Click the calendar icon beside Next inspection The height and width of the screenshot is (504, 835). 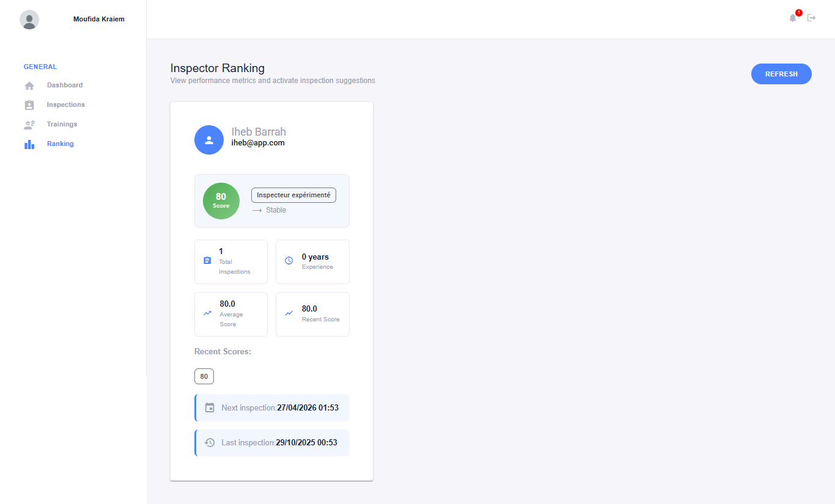tap(210, 407)
